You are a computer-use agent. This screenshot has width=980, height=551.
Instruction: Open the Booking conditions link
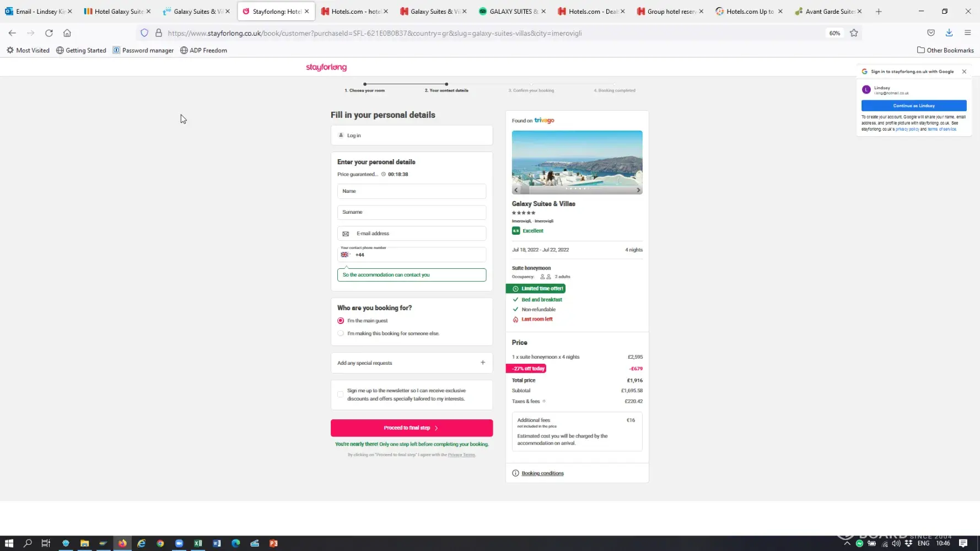pos(542,473)
